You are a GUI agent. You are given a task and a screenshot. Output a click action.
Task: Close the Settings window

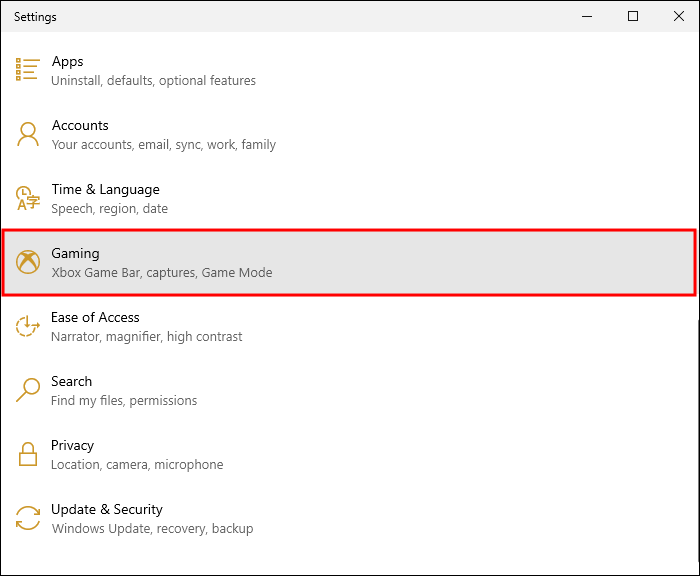pyautogui.click(x=678, y=16)
